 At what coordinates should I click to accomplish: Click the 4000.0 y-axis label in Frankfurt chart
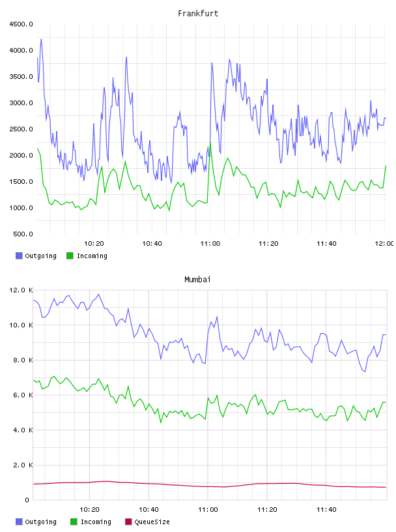[x=21, y=51]
